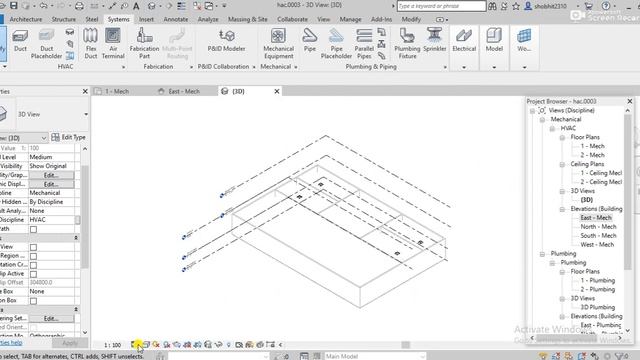Collapse the Mechanical node in Project Browser

tap(542, 120)
